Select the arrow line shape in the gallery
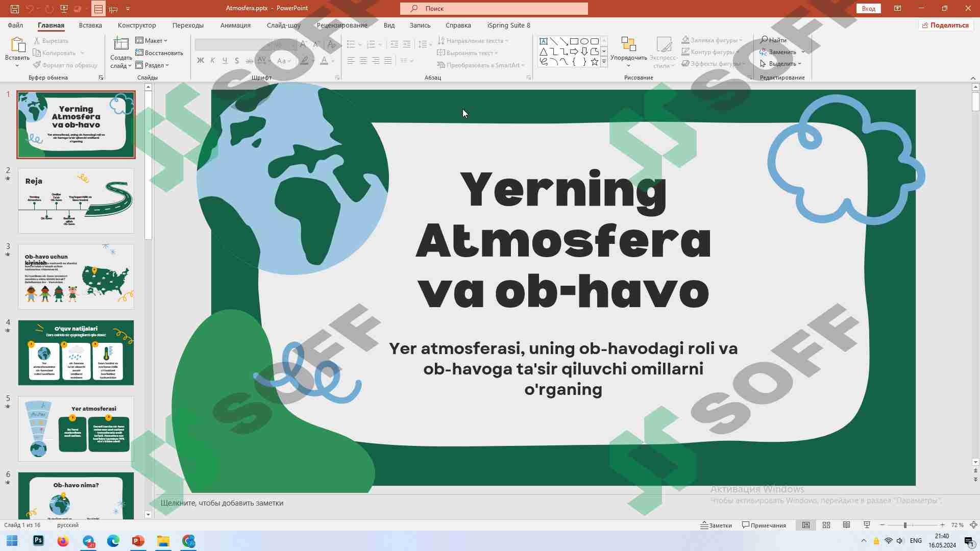The height and width of the screenshot is (551, 980). click(564, 41)
